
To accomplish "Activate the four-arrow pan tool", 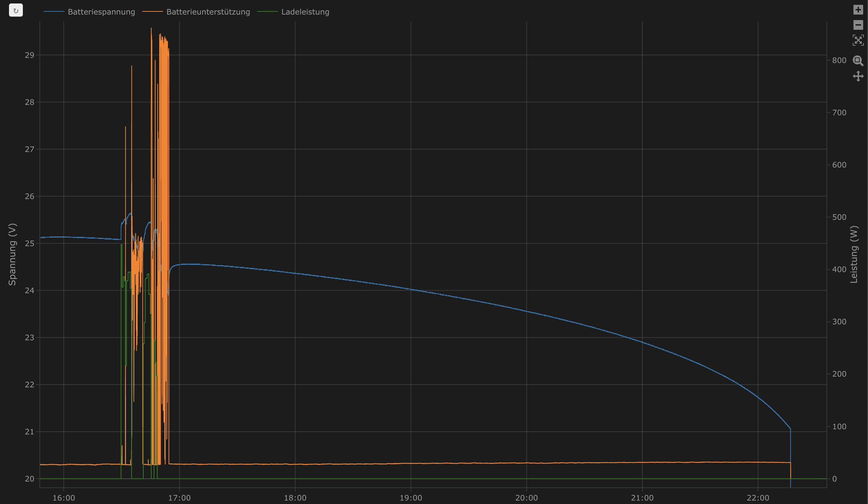I will pos(858,76).
